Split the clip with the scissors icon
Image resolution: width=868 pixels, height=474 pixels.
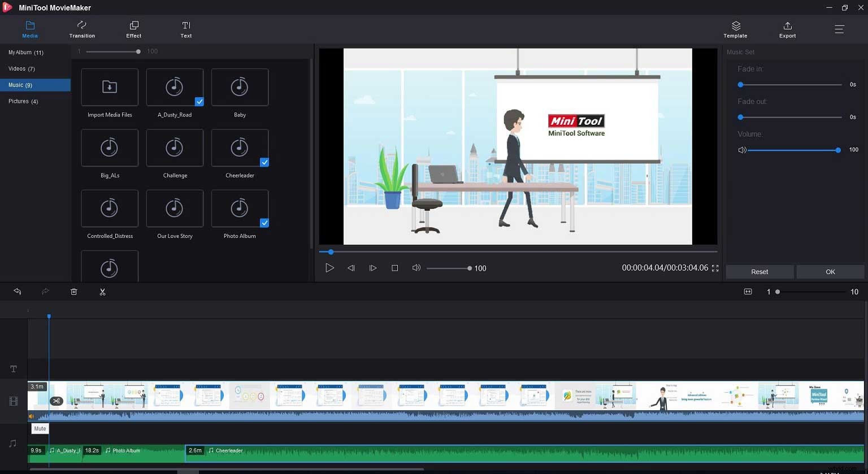[102, 292]
